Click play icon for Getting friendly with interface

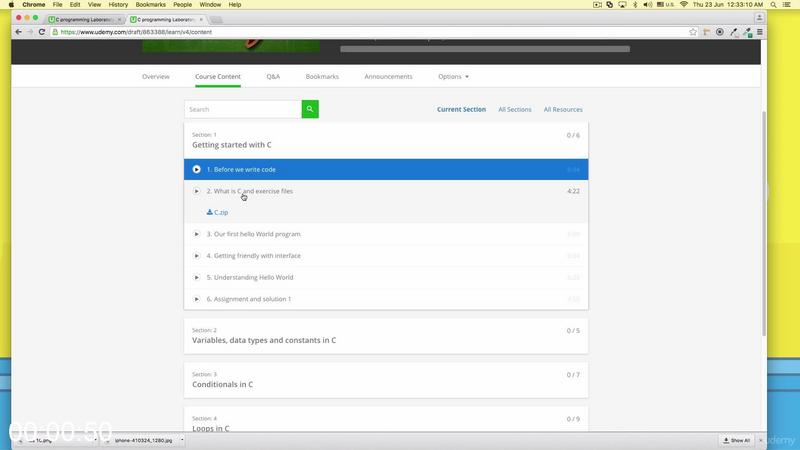point(196,256)
